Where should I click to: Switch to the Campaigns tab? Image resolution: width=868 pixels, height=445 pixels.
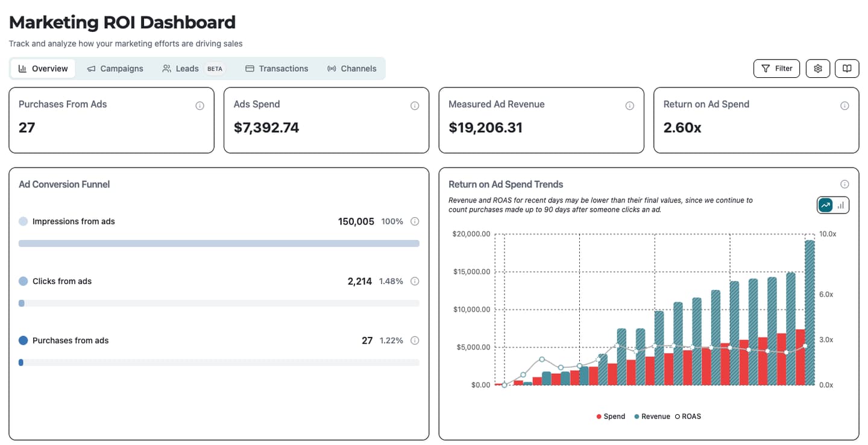click(115, 69)
